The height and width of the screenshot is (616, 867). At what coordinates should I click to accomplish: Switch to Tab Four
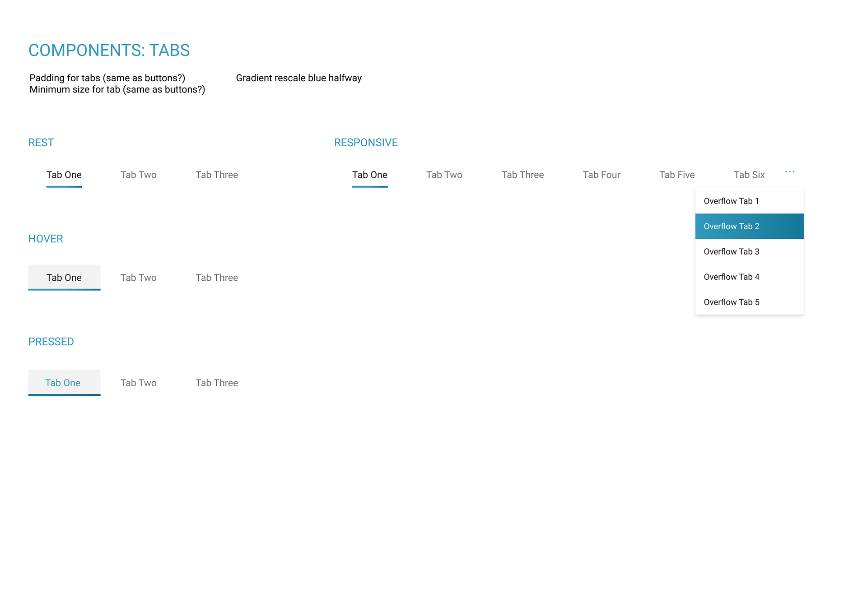pyautogui.click(x=601, y=175)
